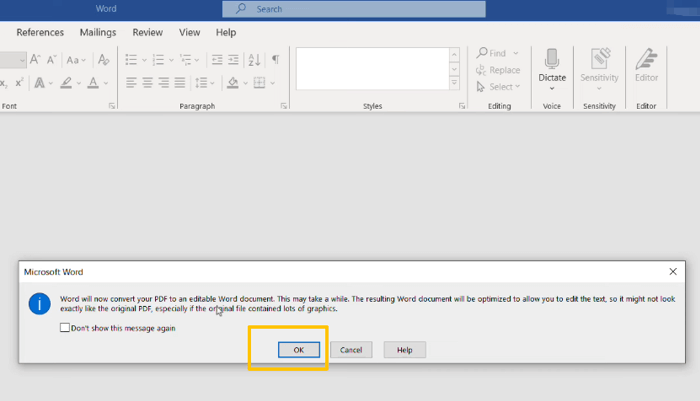Click the Sensitivity icon
Screen dimensions: 700x401
599,59
